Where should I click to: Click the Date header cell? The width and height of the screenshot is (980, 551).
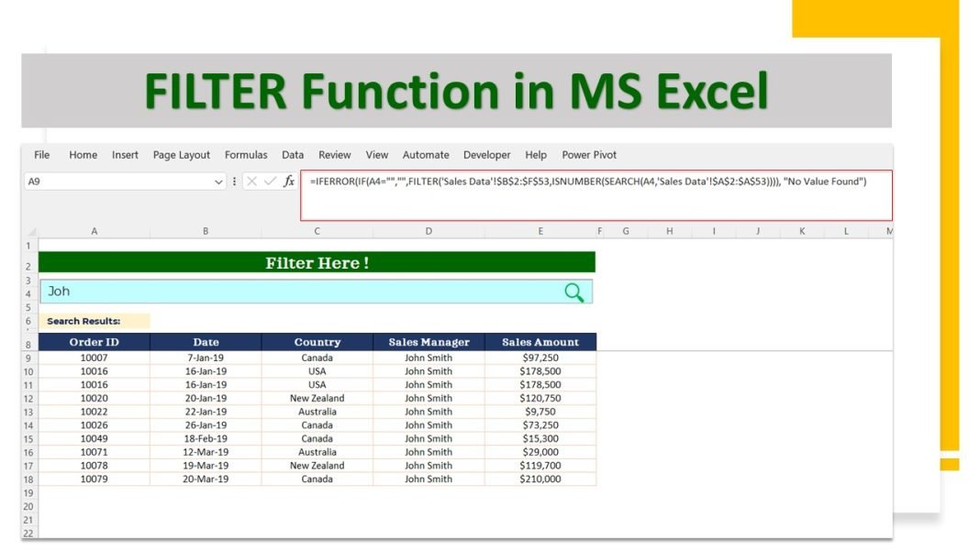tap(206, 342)
